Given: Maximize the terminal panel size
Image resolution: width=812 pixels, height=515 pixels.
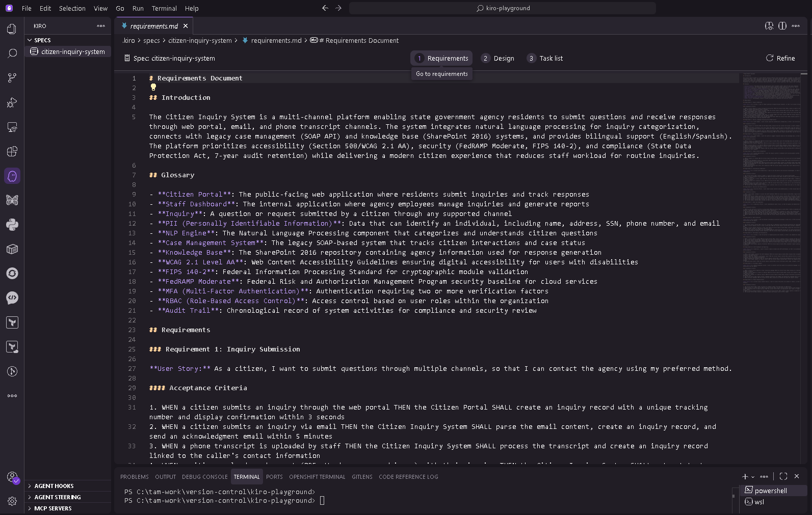Looking at the screenshot, I should pyautogui.click(x=783, y=476).
